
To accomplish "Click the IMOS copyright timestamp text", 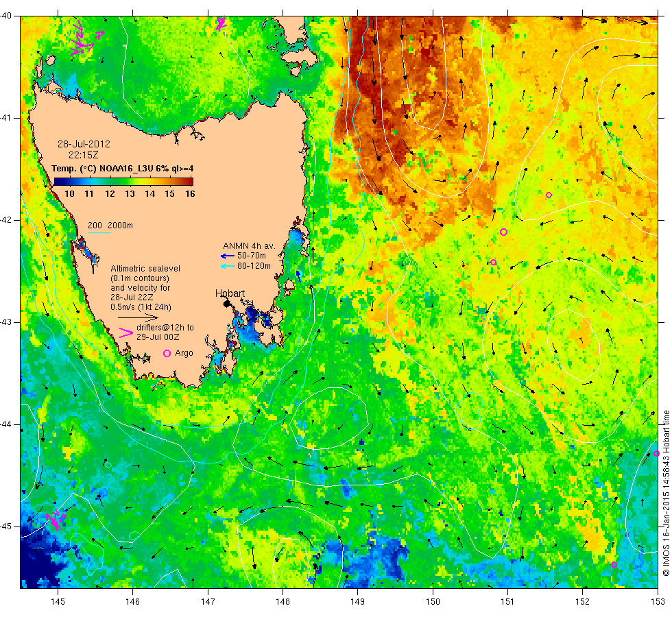I will [666, 493].
